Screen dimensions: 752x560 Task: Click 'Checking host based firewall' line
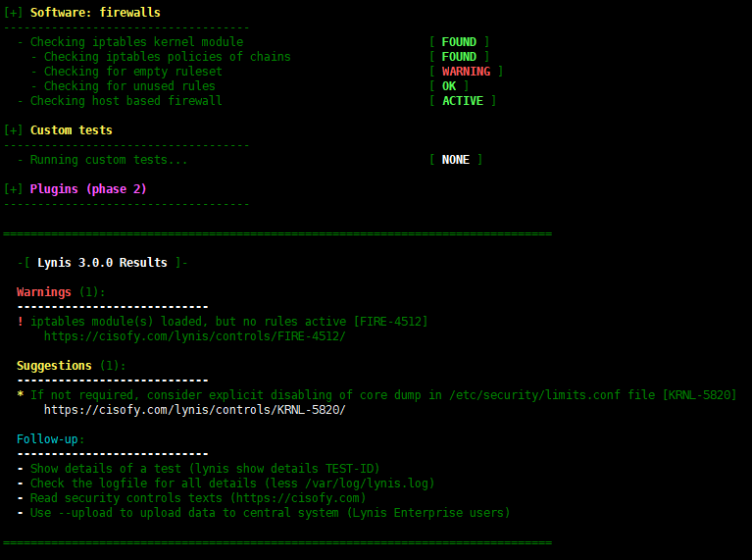click(x=126, y=101)
